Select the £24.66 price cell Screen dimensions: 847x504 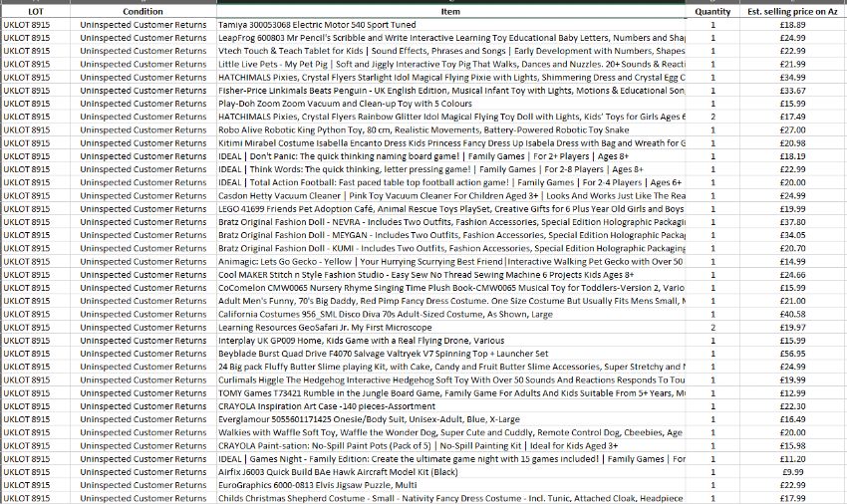(x=792, y=275)
